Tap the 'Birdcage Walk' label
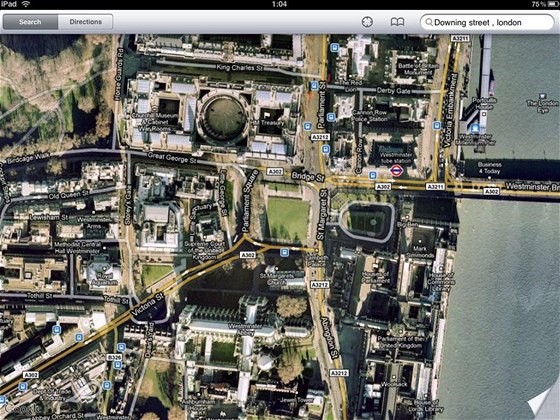The width and height of the screenshot is (560, 420). (x=28, y=158)
